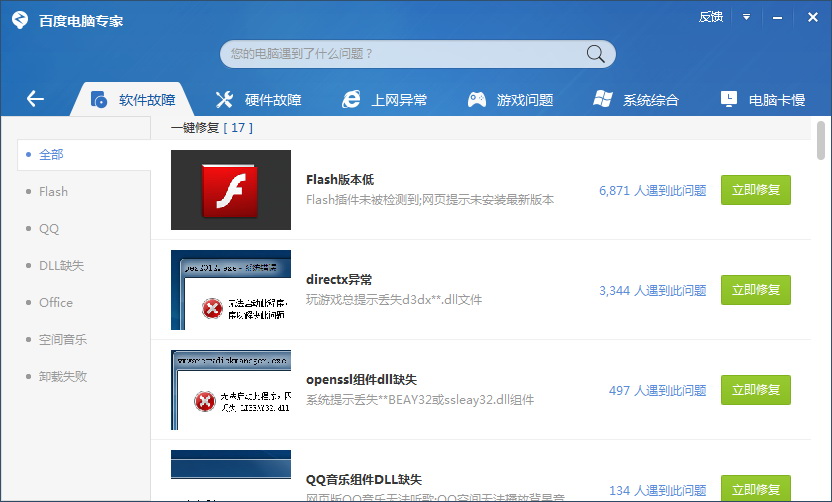Click the 6,871 人遇到此问题 count
This screenshot has width=832, height=502.
pos(653,191)
